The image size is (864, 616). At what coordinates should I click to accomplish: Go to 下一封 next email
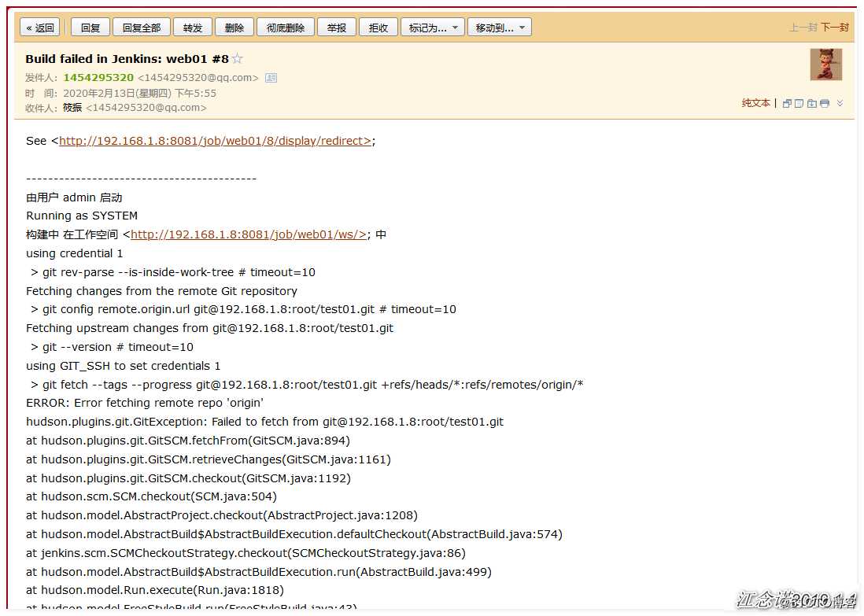coord(835,28)
